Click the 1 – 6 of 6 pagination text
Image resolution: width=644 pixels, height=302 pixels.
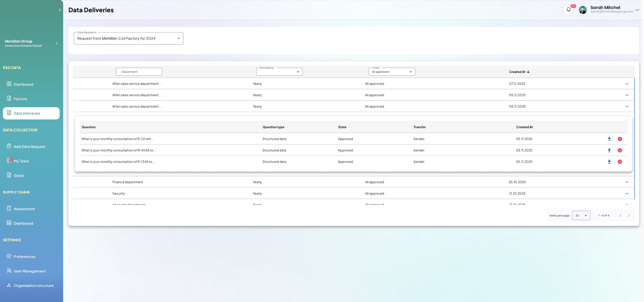coord(604,215)
